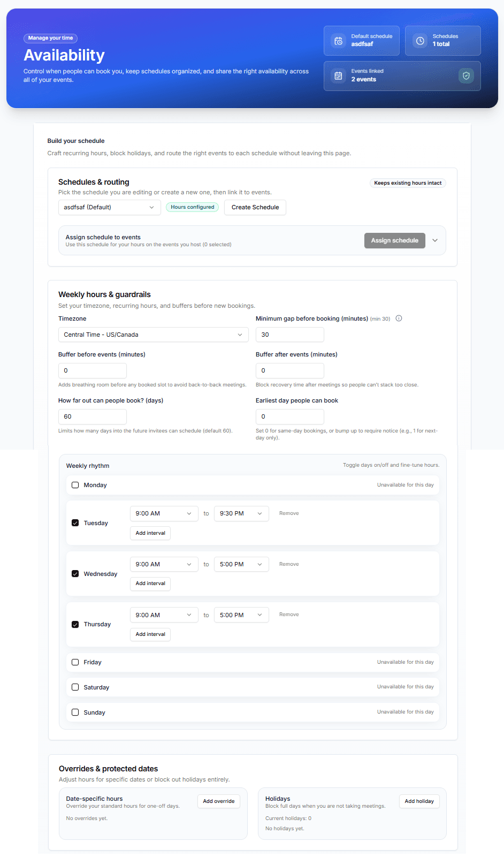Click the info icon beside Minimum gap
Viewport: 504px width, 857px height.
(399, 318)
